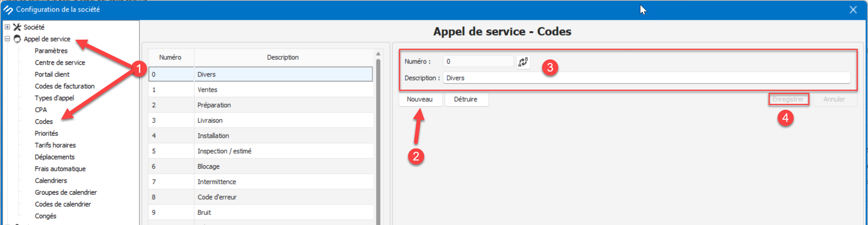Open Groupes de calendrier item
The image size is (868, 225).
(x=66, y=192)
